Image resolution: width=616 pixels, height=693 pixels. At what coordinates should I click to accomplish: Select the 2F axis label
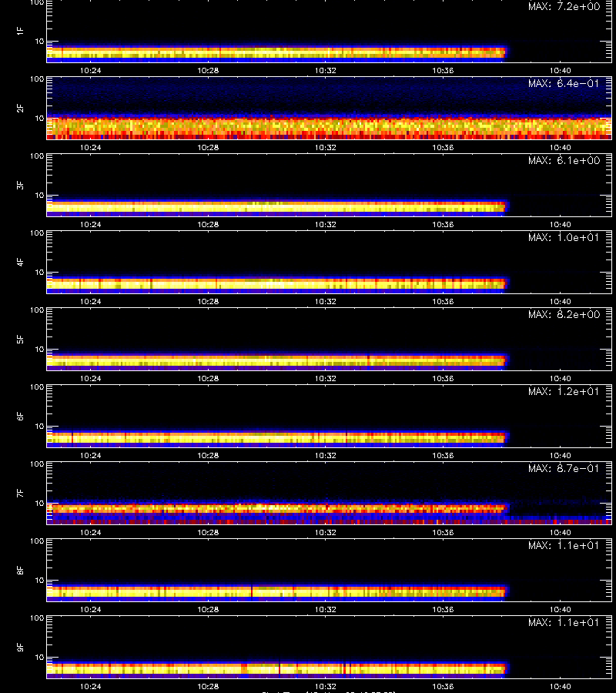tap(20, 108)
